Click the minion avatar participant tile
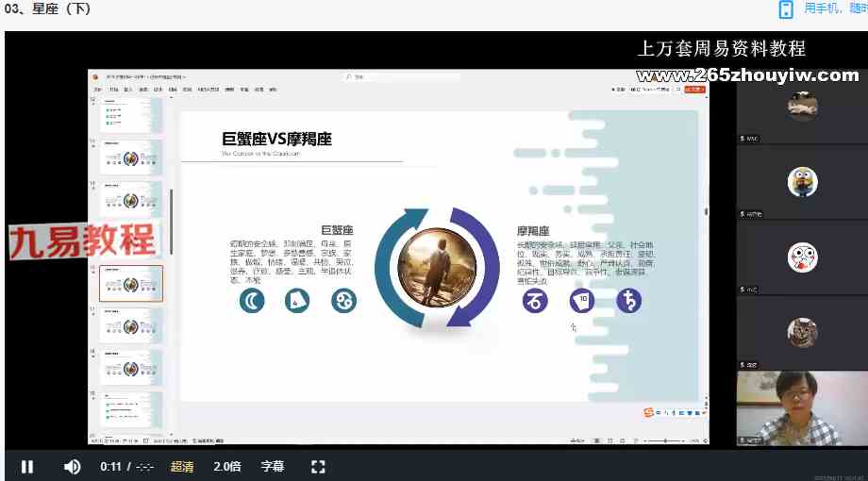Image resolution: width=868 pixels, height=481 pixels. [802, 181]
